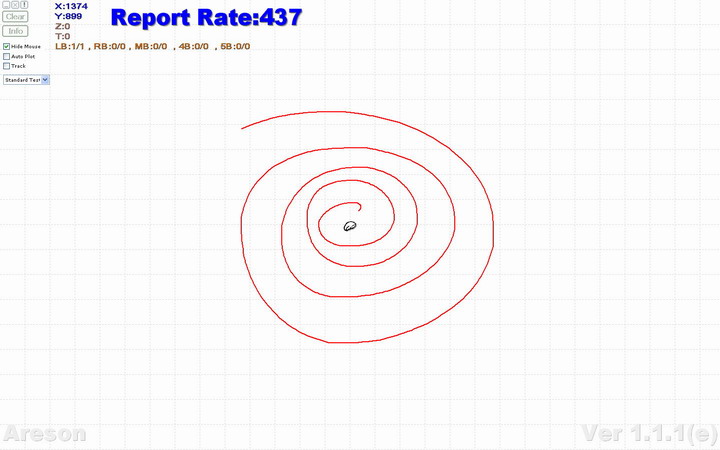Click the black mouse cursor marker in spiral
The width and height of the screenshot is (720, 450).
350,226
